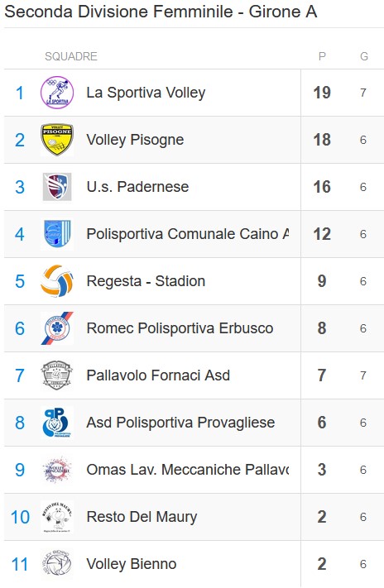Open the Volley Bienno circular logo

tap(57, 564)
